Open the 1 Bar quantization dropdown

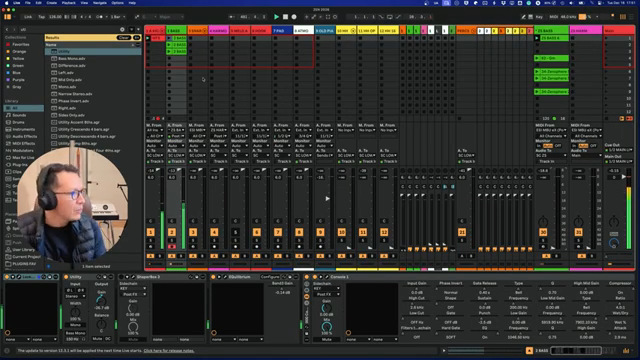coord(118,17)
